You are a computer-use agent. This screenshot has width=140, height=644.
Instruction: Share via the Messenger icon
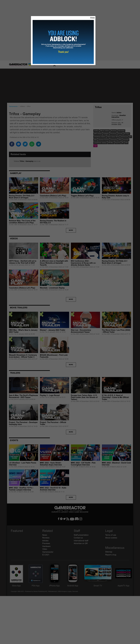pos(19,144)
